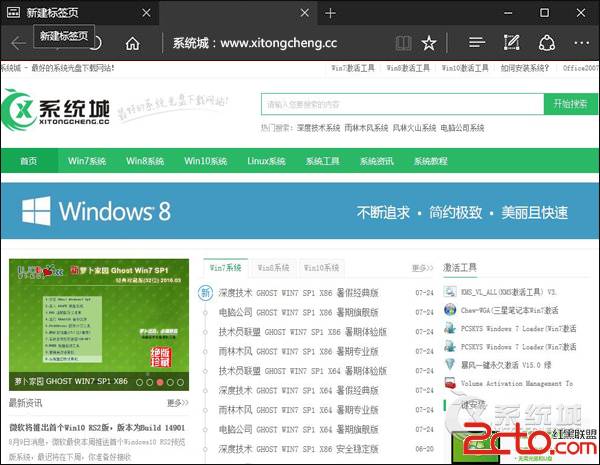The width and height of the screenshot is (600, 465).
Task: Open 电脑公司 GHOST WIN7 SP1 X86 暑期旗舰版
Action: coord(298,312)
